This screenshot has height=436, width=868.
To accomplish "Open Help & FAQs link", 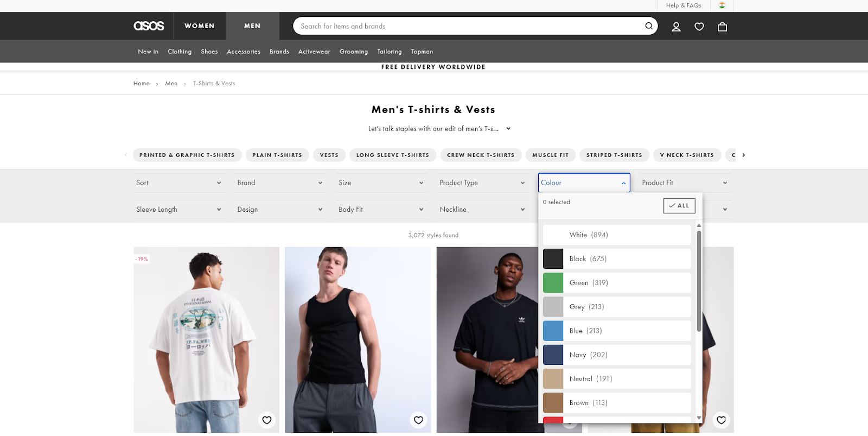I will [684, 5].
